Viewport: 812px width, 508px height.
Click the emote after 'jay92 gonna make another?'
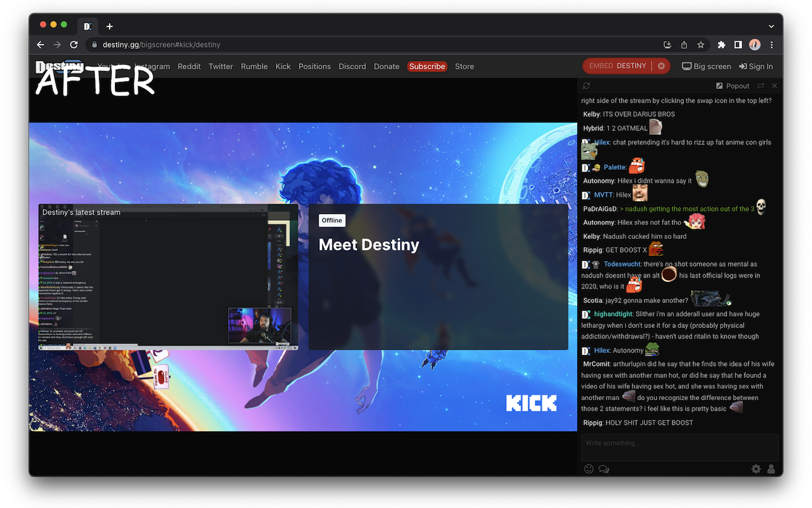pos(710,298)
